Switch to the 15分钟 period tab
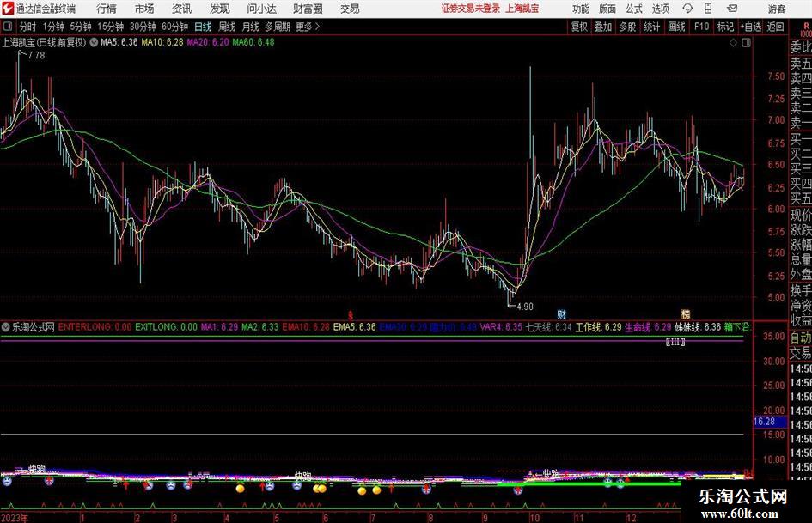 point(111,27)
